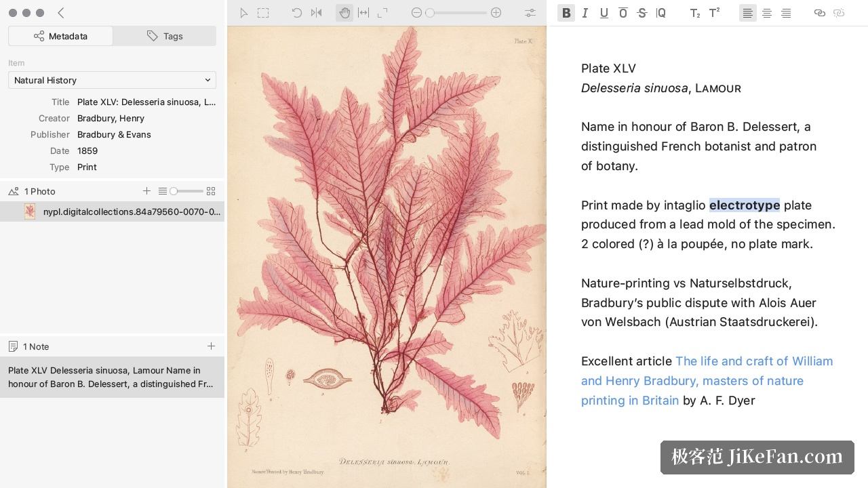Go back using the chevron arrow

(61, 13)
